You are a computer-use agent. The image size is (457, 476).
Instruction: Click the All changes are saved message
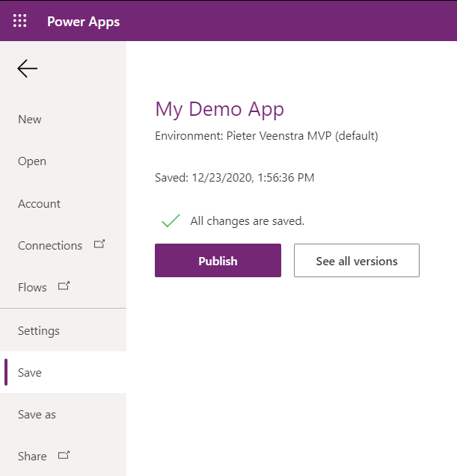click(x=248, y=221)
